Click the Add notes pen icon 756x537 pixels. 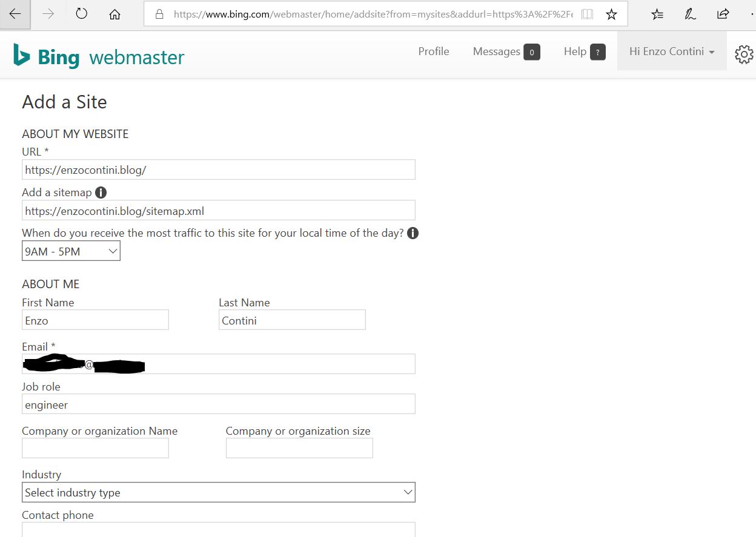coord(690,15)
